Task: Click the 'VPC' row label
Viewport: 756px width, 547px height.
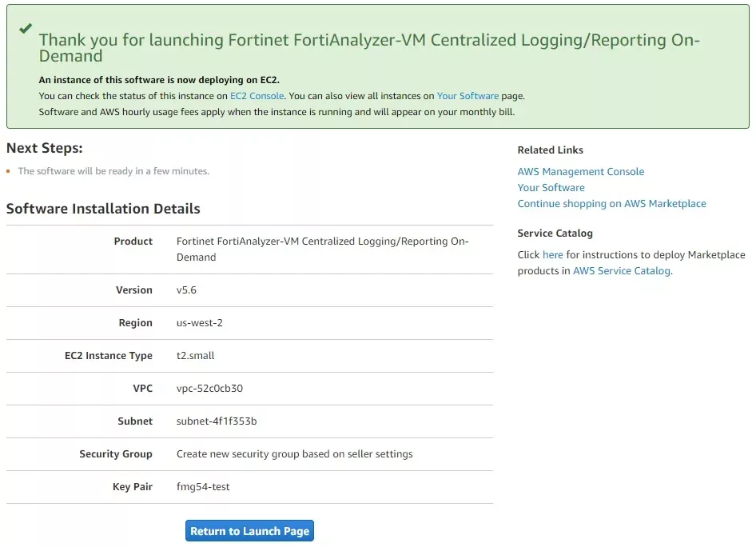Action: [143, 389]
